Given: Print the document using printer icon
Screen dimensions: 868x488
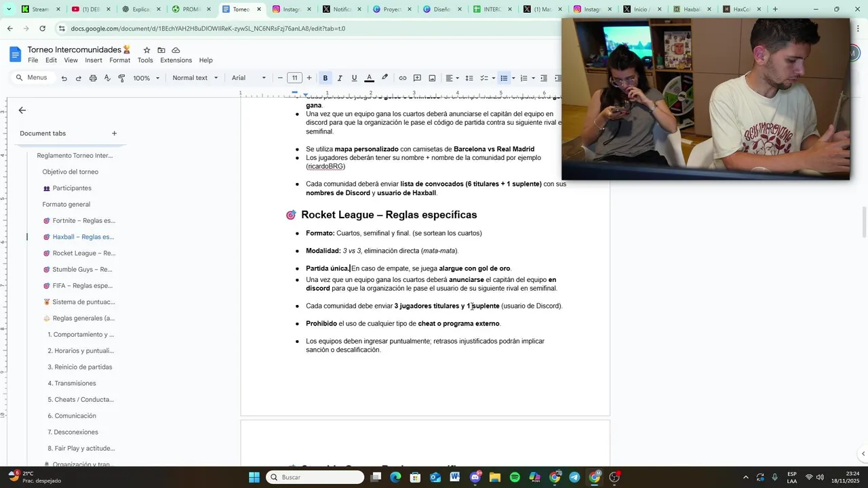Looking at the screenshot, I should [93, 79].
